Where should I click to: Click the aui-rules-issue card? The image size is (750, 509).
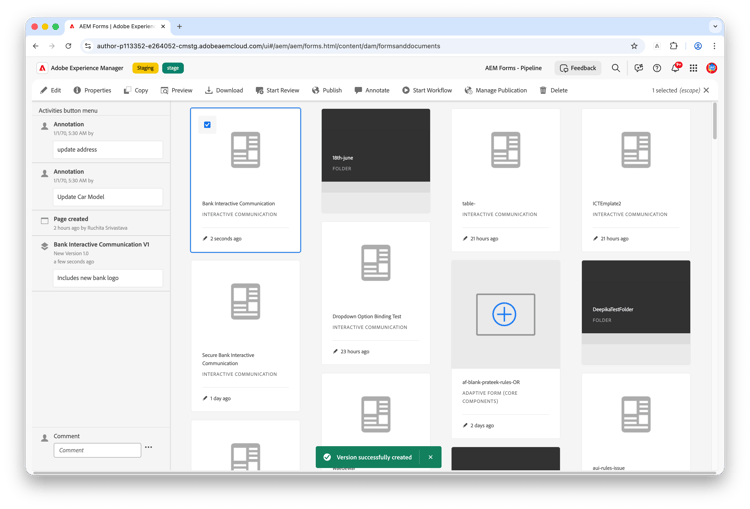point(636,423)
